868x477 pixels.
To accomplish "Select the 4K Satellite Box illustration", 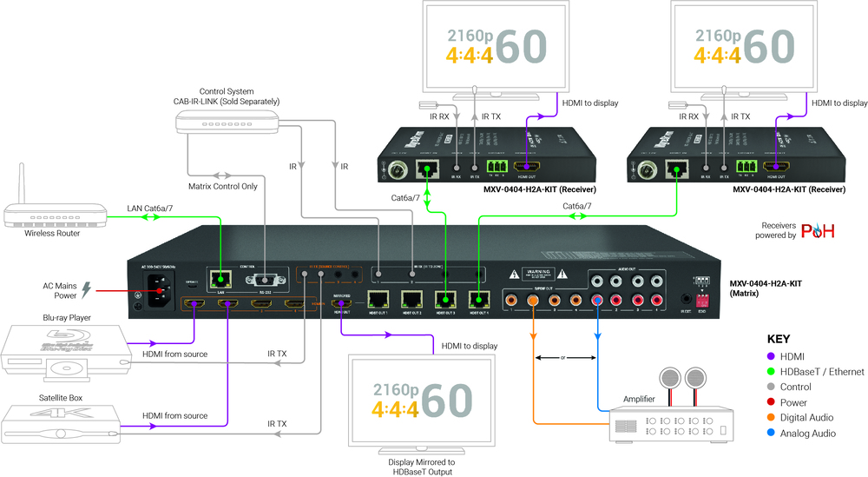I will click(61, 423).
